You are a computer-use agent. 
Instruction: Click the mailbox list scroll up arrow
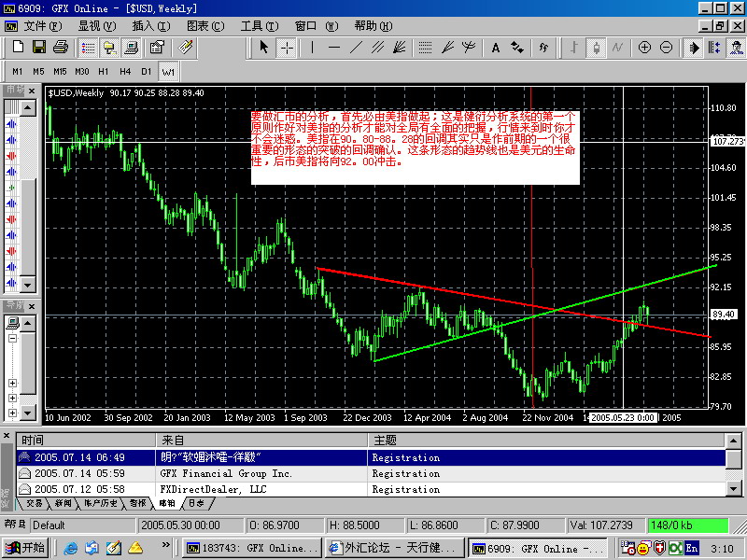(x=733, y=441)
